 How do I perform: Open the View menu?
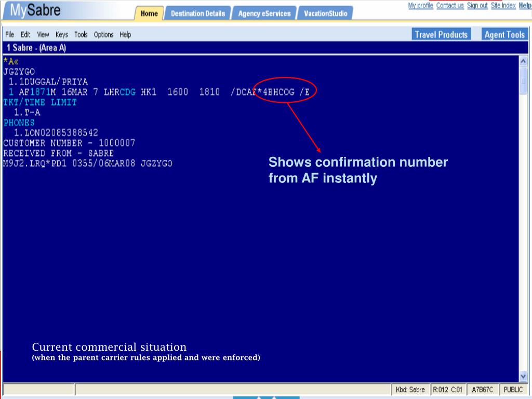point(43,35)
